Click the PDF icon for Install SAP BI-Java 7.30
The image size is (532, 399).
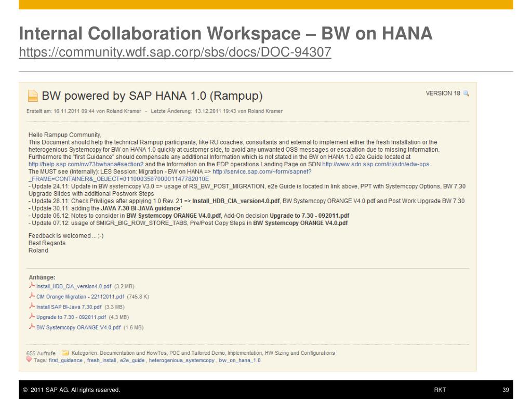[32, 307]
